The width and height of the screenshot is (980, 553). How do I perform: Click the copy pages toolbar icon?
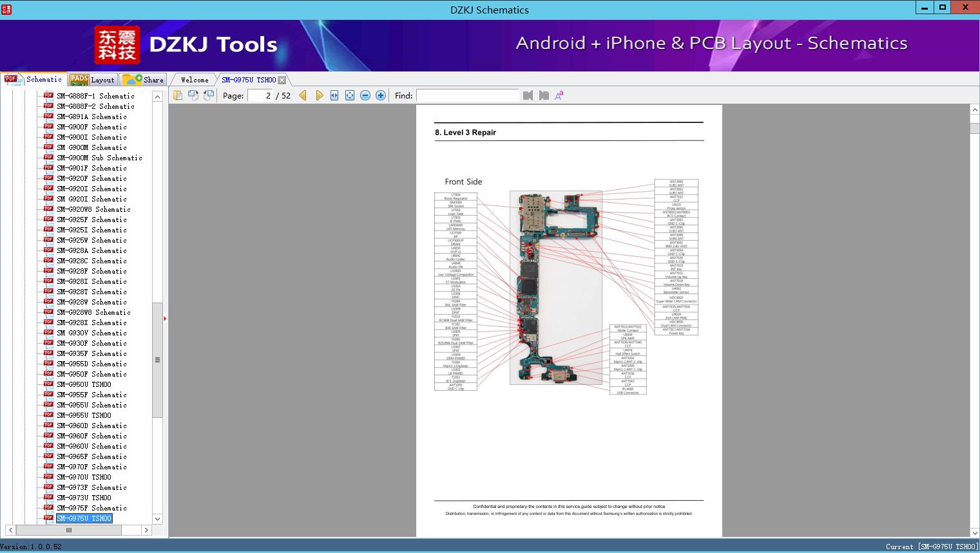(178, 95)
